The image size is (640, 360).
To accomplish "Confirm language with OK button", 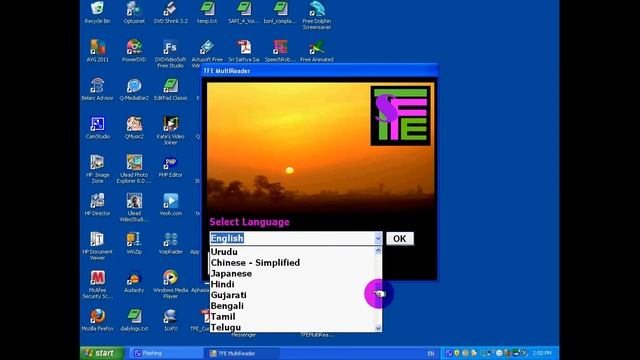I will [x=400, y=239].
